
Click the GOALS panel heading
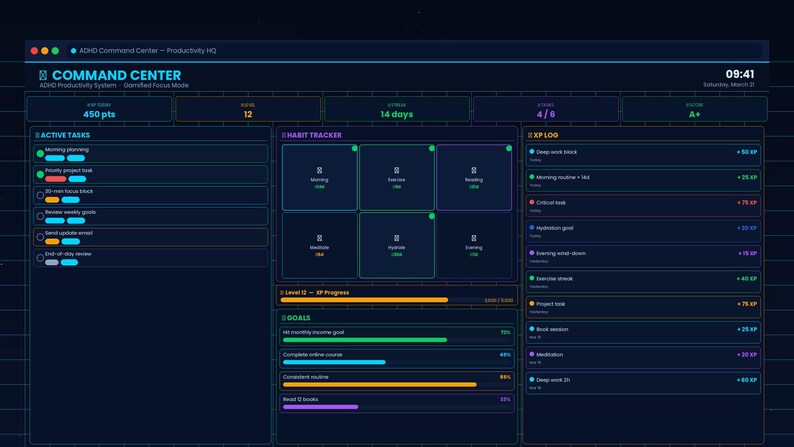298,318
